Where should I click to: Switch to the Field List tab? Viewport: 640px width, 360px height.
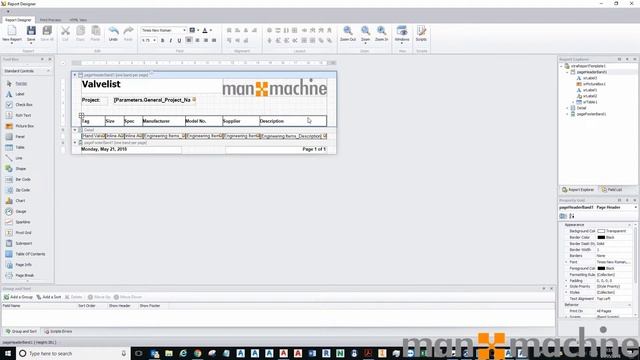(x=612, y=189)
